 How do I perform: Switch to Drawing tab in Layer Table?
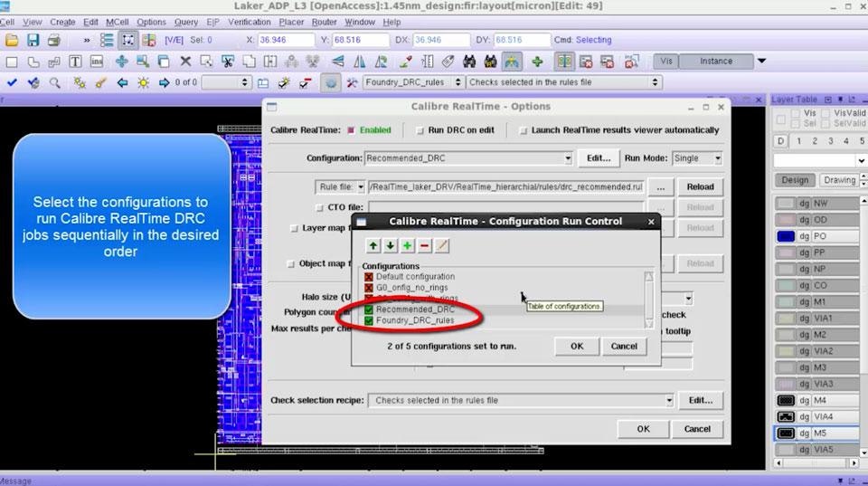point(839,180)
